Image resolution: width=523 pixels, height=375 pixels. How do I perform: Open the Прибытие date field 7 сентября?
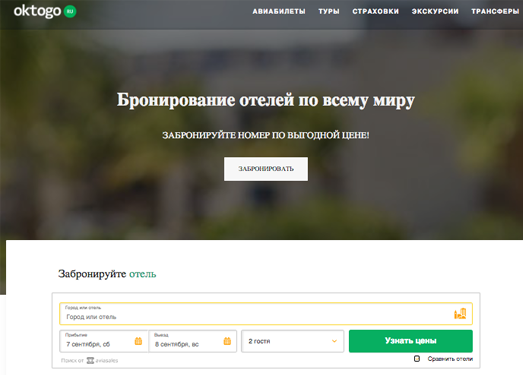104,341
